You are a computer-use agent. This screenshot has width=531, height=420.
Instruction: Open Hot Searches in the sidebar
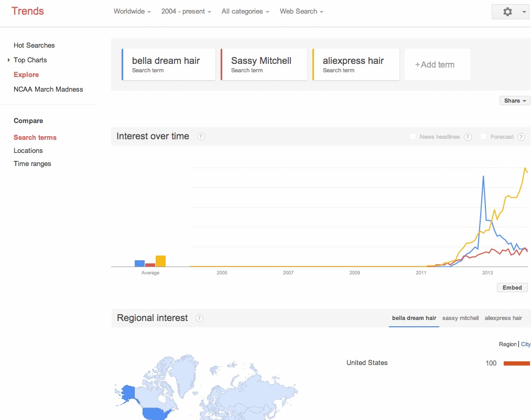click(x=34, y=46)
